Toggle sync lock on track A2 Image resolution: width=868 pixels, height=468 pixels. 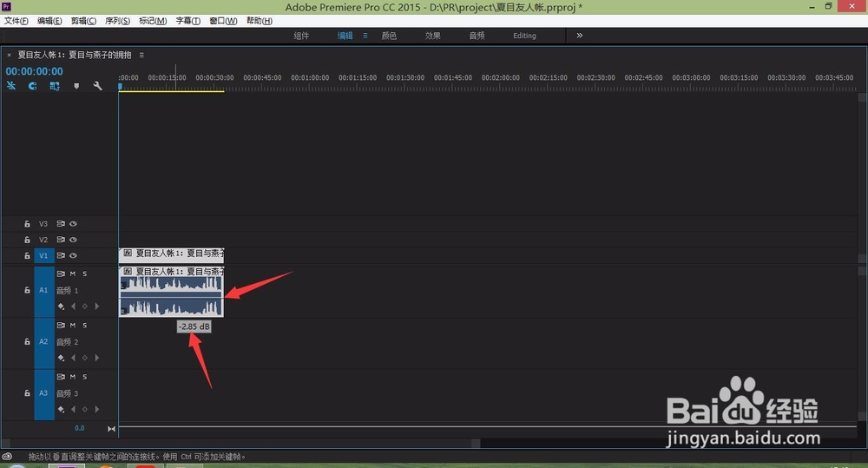click(61, 325)
